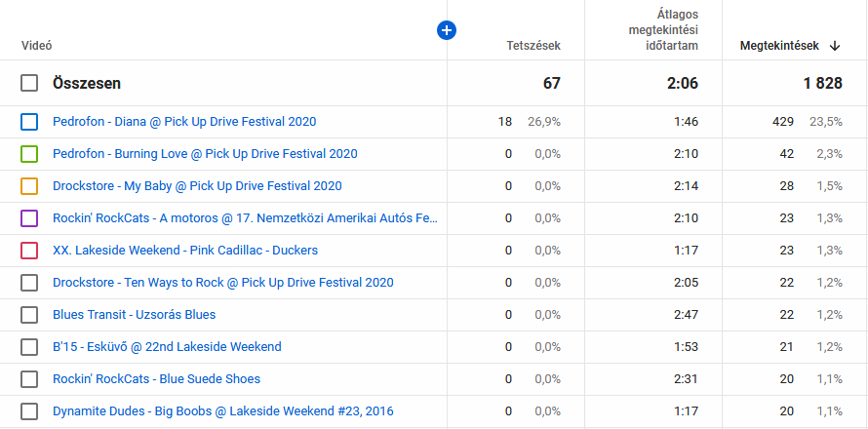Toggle purple checkbox for Rockin' RockCats A motoros

(x=29, y=218)
